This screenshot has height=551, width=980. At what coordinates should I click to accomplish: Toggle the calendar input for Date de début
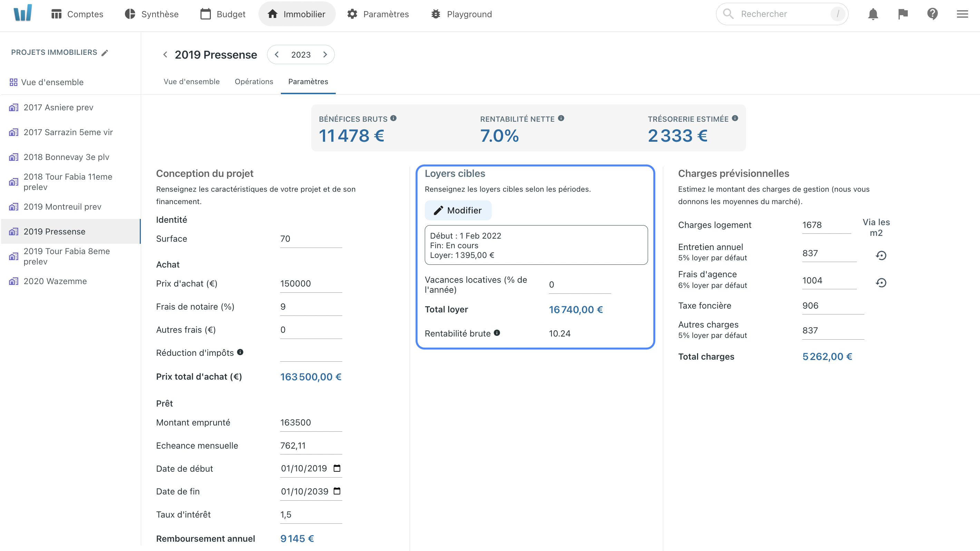pyautogui.click(x=338, y=468)
